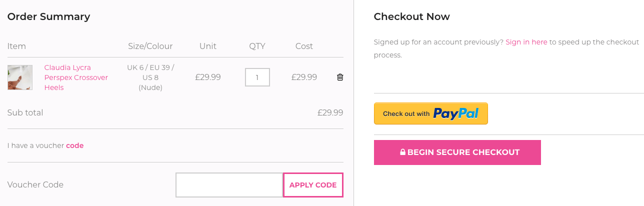Click into the Voucher Code text field
The image size is (644, 206).
229,185
